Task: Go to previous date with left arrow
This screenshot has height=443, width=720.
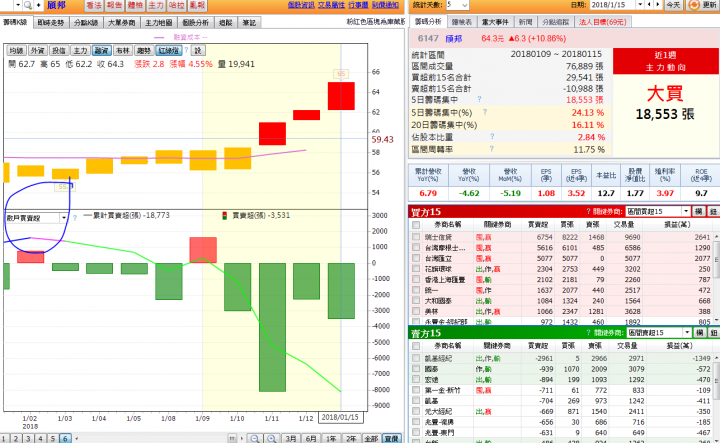Action: click(x=649, y=5)
